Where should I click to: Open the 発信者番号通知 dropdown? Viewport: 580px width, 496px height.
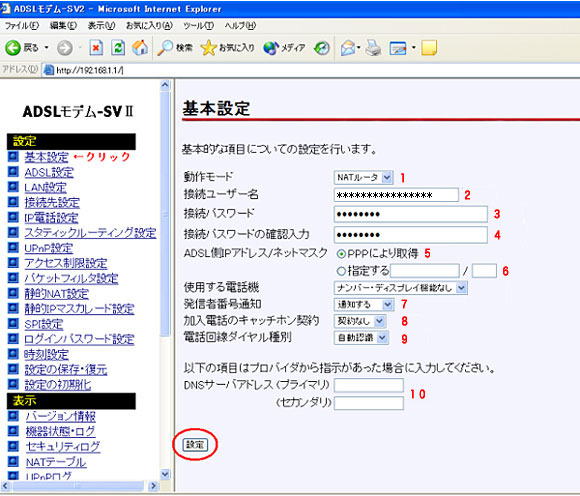click(363, 304)
